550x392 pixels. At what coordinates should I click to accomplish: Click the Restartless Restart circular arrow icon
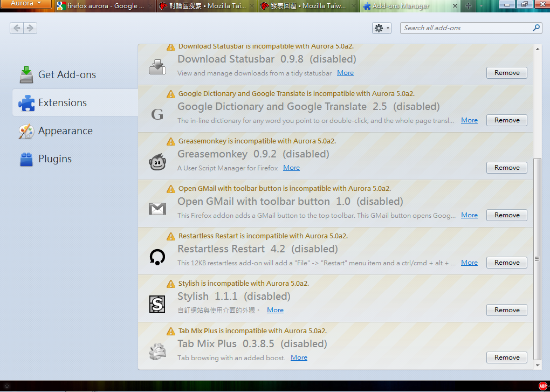157,257
